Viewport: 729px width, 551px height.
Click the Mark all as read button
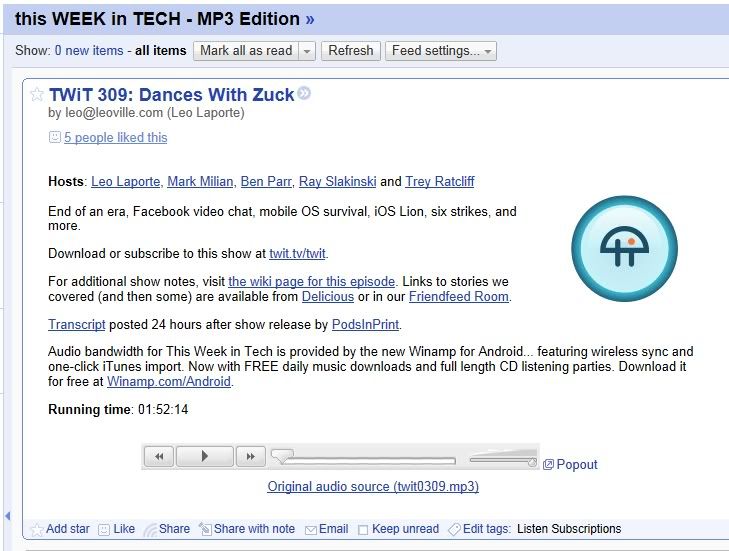[x=246, y=51]
